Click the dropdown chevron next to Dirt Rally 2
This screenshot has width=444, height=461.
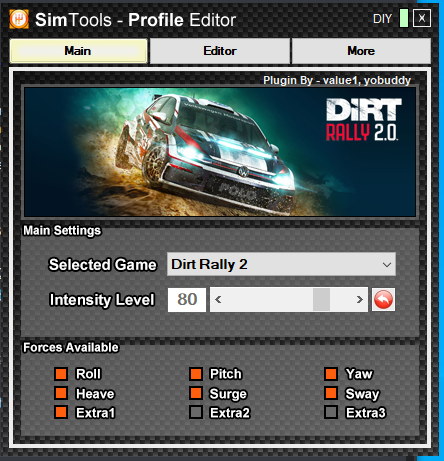[387, 265]
